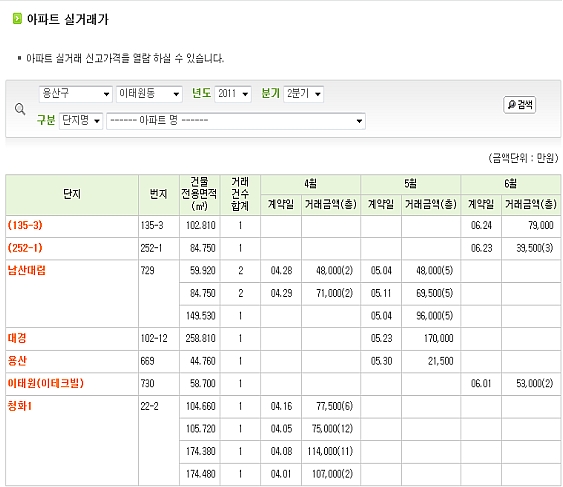Open the 용산구 district dropdown

[75, 94]
